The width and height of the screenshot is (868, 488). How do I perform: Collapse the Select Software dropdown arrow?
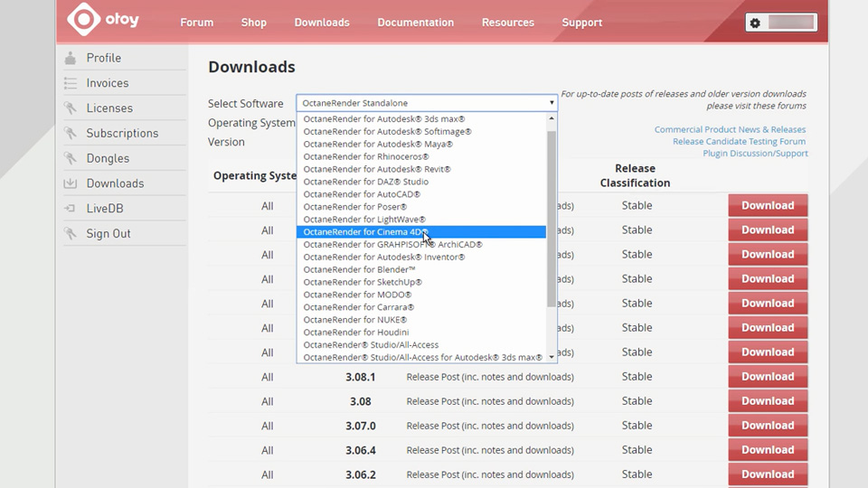click(552, 103)
